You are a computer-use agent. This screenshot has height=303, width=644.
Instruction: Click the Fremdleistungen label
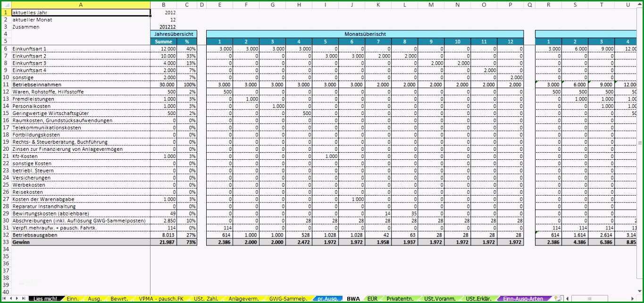tap(81, 99)
